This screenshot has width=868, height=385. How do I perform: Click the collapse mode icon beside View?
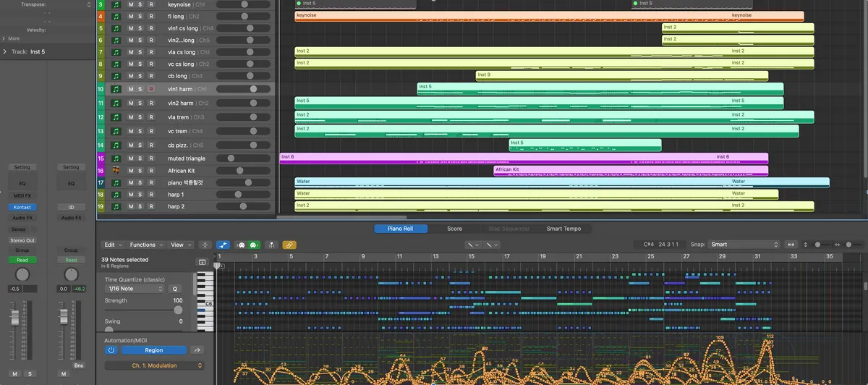pos(205,245)
